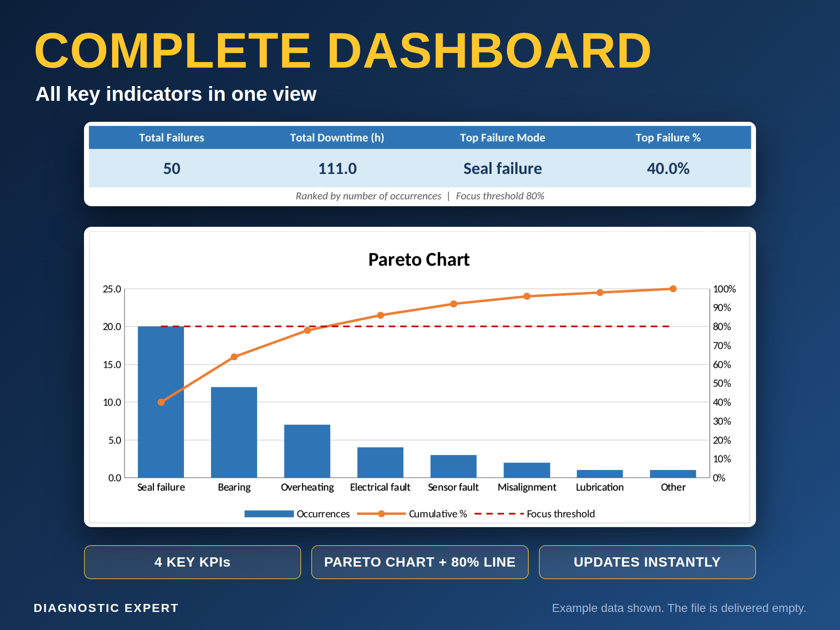Image resolution: width=840 pixels, height=630 pixels.
Task: Click the Top Failure % header
Action: pos(668,138)
